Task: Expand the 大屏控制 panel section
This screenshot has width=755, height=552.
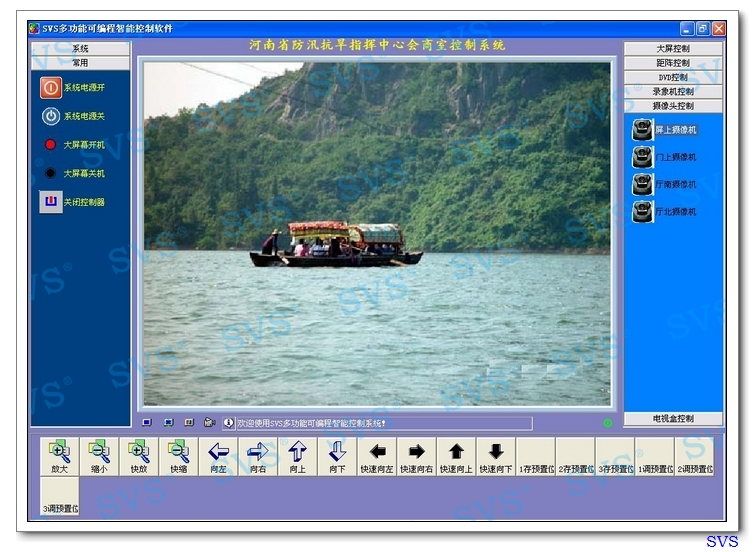Action: (x=672, y=49)
